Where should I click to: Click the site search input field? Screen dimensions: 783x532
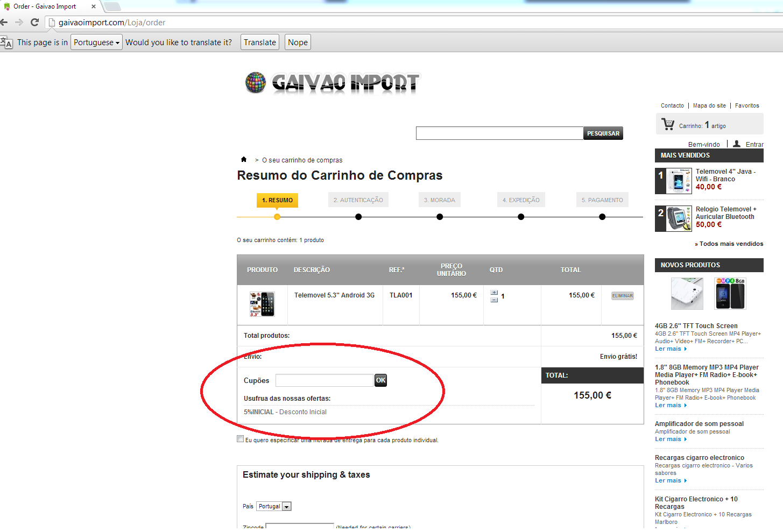coord(499,133)
